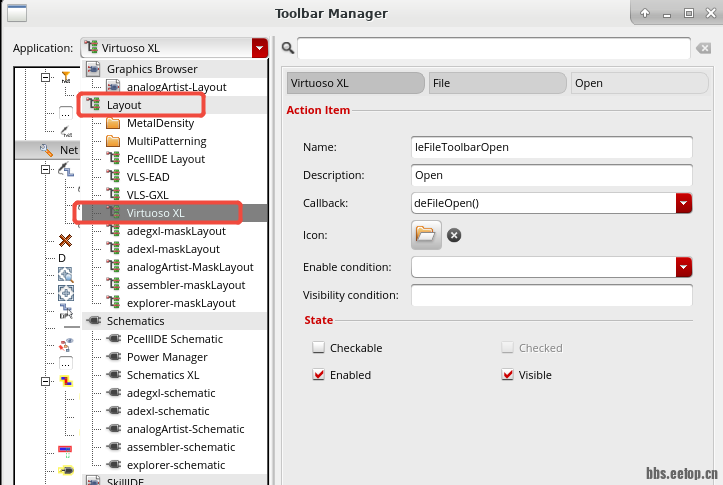Click the folder icon button for Icon
This screenshot has height=485, width=723.
(x=426, y=235)
